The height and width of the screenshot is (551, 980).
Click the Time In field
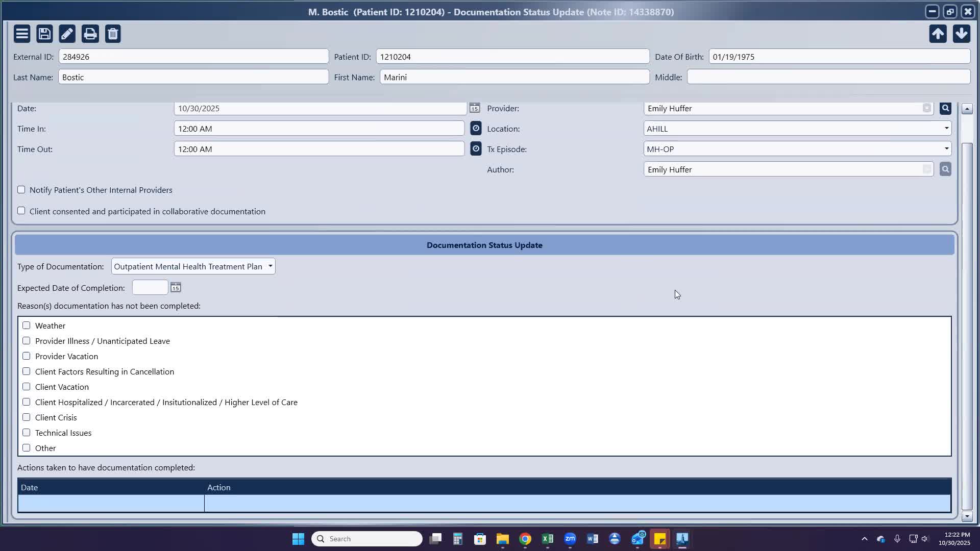click(x=319, y=129)
